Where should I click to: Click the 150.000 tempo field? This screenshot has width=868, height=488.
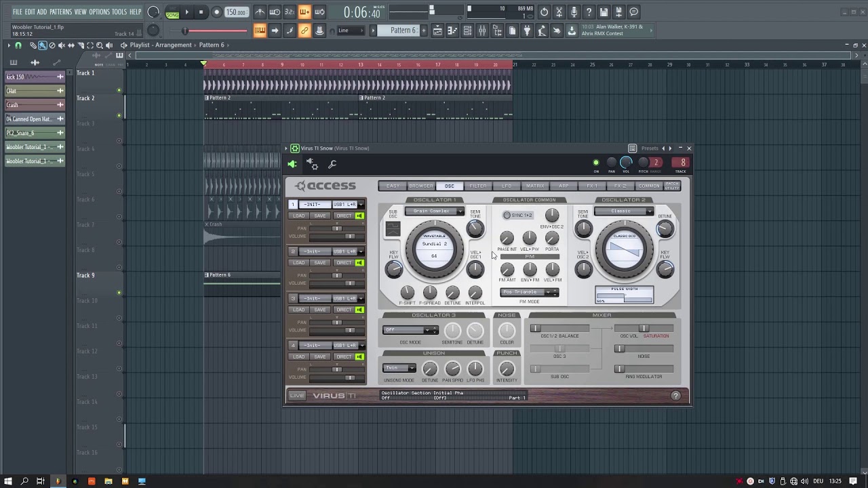[x=236, y=12]
